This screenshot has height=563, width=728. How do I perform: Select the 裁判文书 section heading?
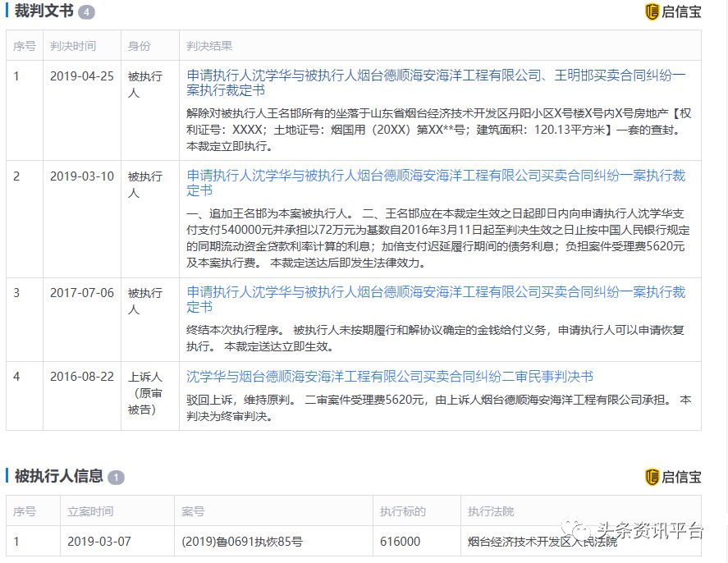click(x=43, y=11)
